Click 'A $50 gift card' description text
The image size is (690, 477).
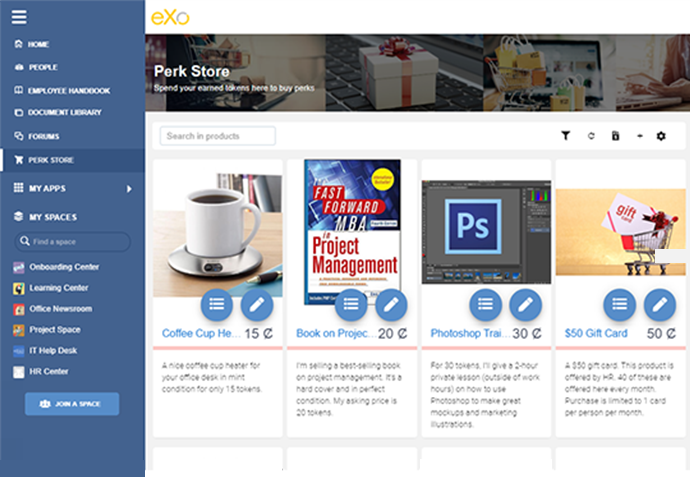coord(619,389)
